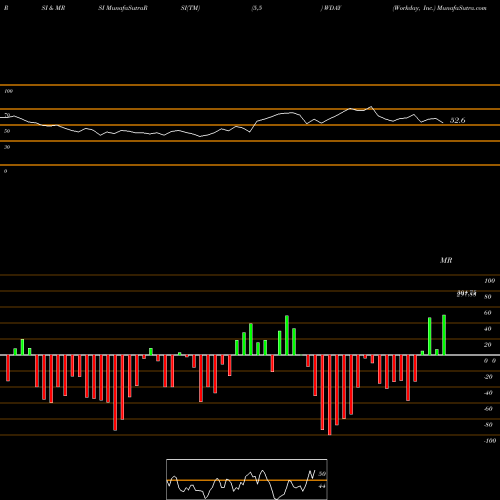Open the mini RSI thumbnail chart at bottom
This screenshot has height=500, width=500.
pos(247,479)
